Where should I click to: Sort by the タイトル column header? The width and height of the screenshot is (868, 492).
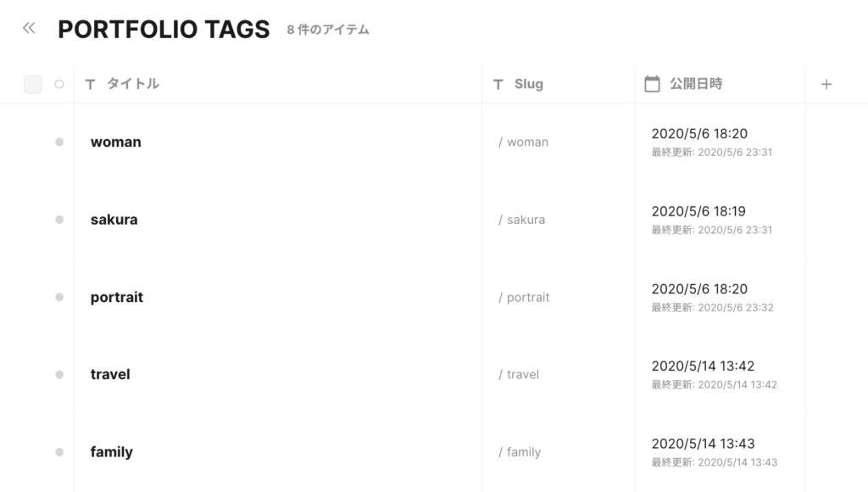coord(133,84)
